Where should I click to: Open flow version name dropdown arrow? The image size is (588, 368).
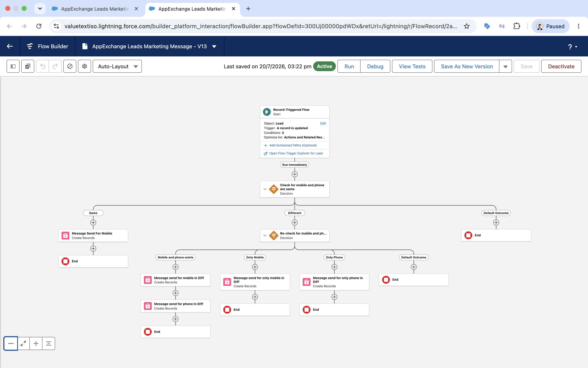(x=214, y=46)
